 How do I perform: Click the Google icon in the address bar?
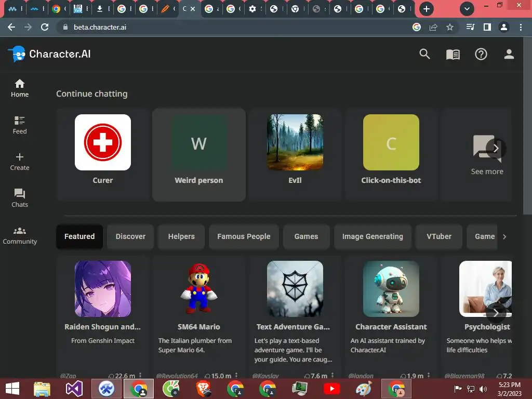[x=417, y=27]
